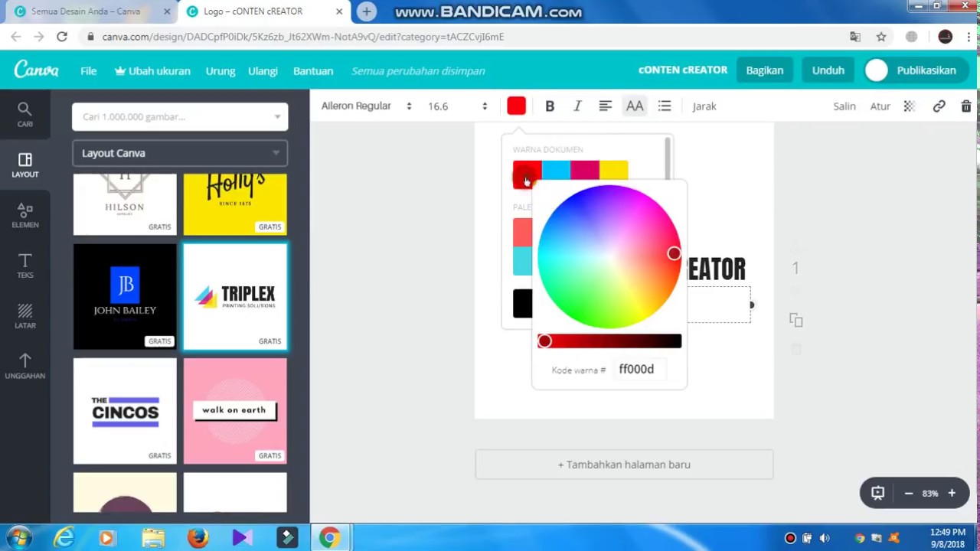Delete element with trash icon

tap(966, 106)
